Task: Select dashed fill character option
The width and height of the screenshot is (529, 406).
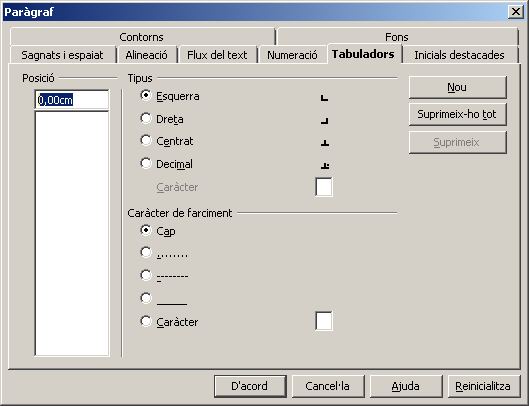Action: 146,275
